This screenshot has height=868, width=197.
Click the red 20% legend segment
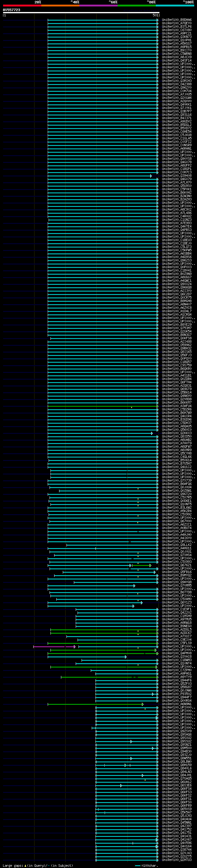click(22, 6)
